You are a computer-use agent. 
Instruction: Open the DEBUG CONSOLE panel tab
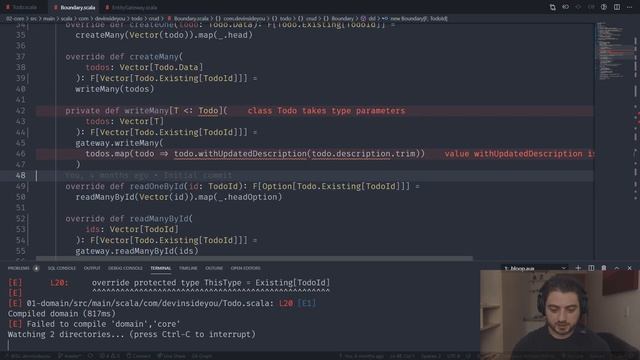(x=125, y=268)
